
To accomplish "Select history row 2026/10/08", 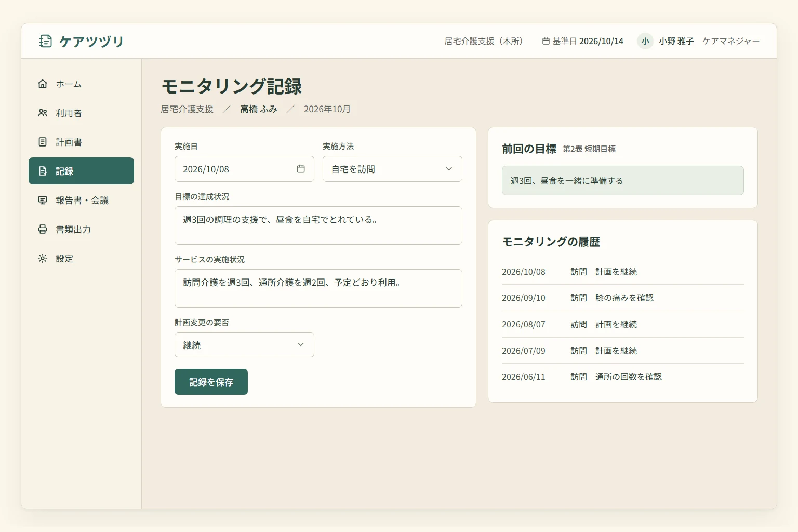I will tap(623, 272).
